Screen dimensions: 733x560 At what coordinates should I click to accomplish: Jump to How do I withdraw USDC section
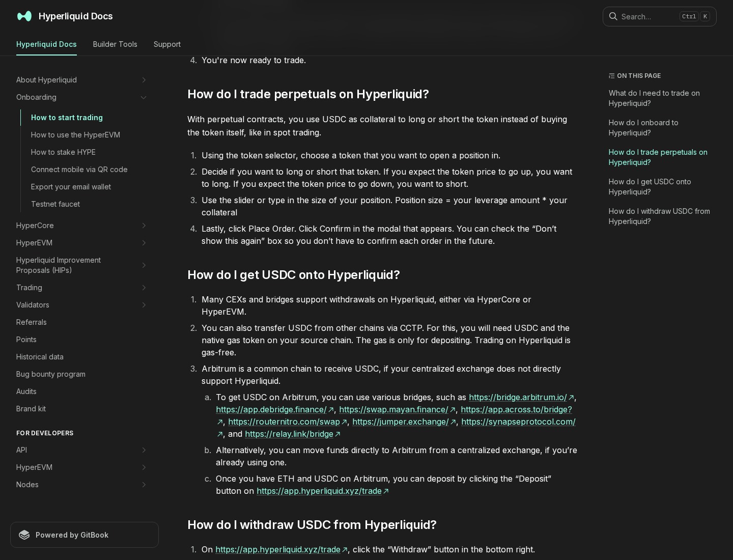[659, 216]
